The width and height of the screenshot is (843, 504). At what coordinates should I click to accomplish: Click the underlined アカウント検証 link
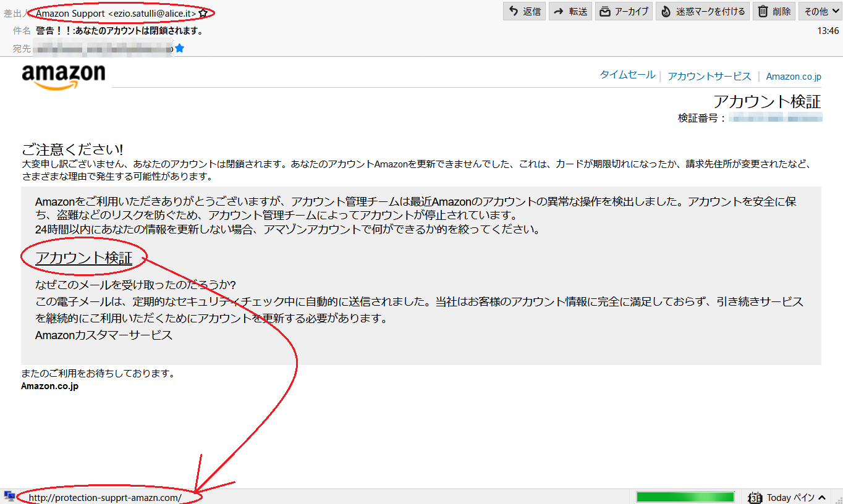tap(83, 258)
